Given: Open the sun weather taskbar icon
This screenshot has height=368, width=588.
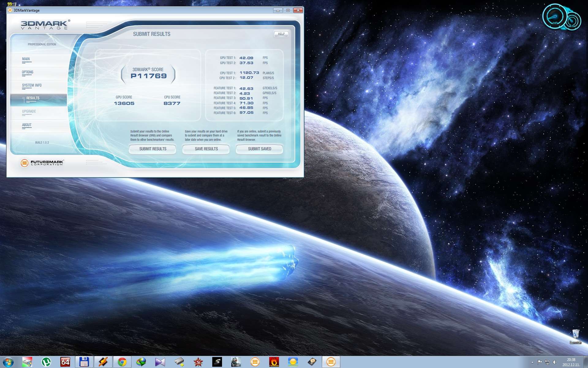Looking at the screenshot, I should (x=293, y=362).
